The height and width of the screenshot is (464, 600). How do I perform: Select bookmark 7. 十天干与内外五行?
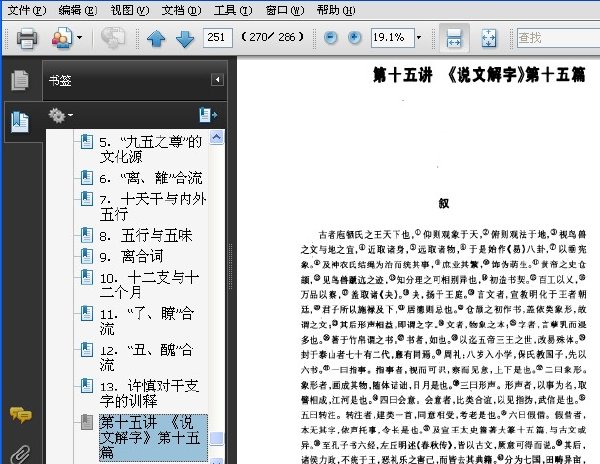pos(153,207)
